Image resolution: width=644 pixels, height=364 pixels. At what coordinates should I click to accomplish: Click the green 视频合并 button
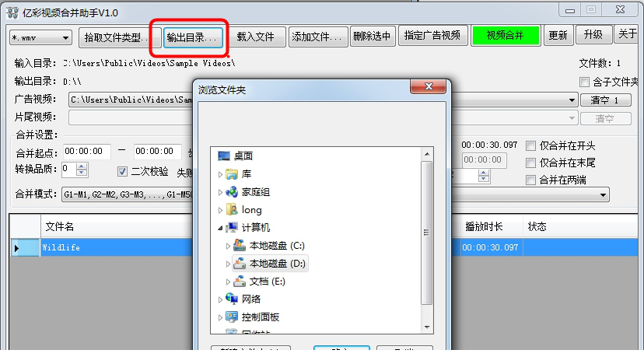pyautogui.click(x=506, y=36)
